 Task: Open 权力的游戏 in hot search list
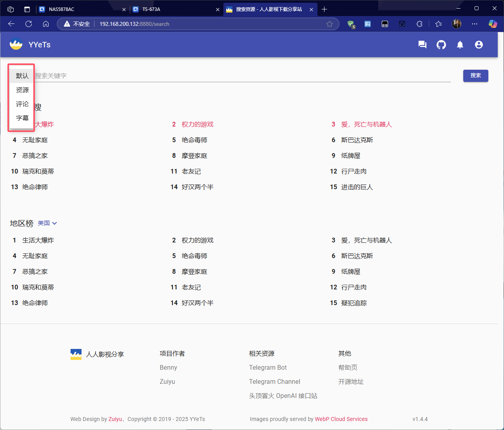click(198, 125)
